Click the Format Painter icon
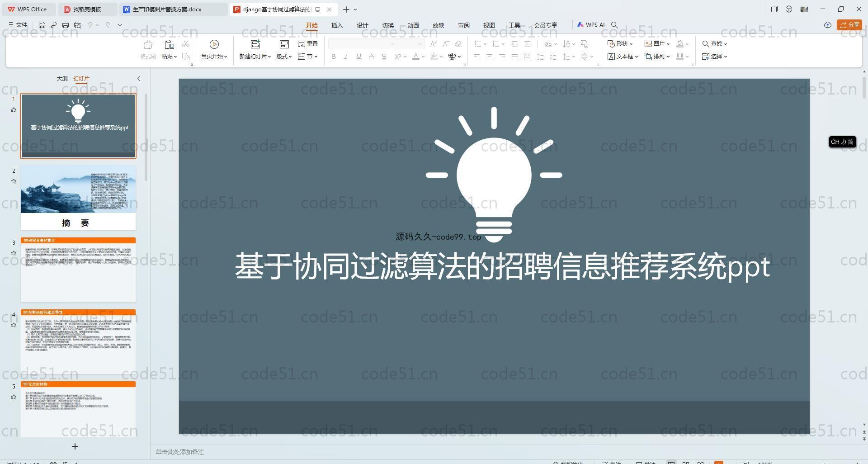The image size is (868, 464). (148, 44)
